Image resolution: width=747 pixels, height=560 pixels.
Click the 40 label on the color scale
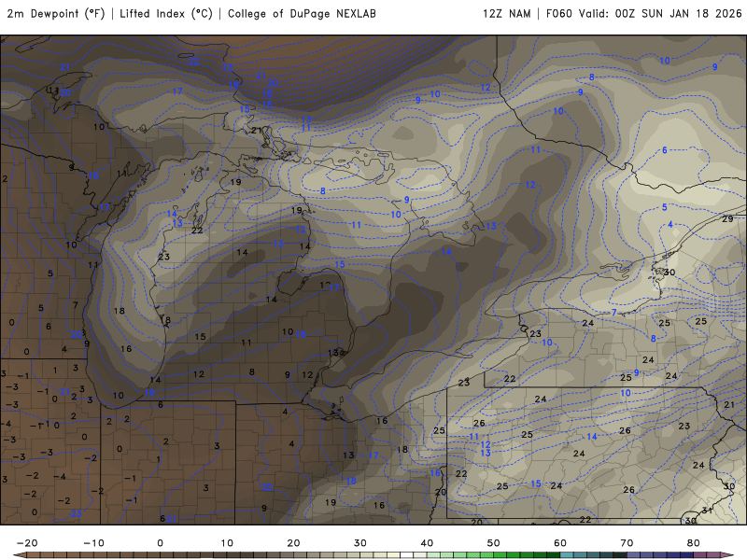point(427,543)
